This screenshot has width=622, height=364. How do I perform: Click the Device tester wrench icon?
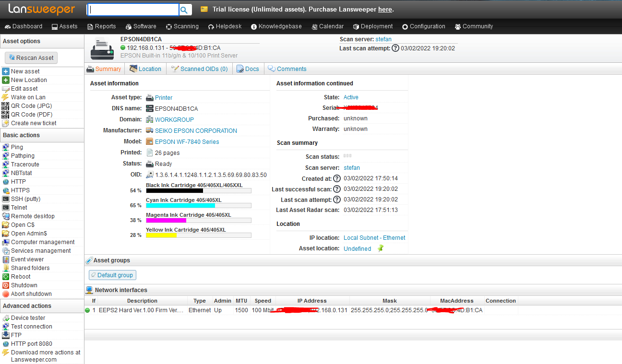pos(6,318)
